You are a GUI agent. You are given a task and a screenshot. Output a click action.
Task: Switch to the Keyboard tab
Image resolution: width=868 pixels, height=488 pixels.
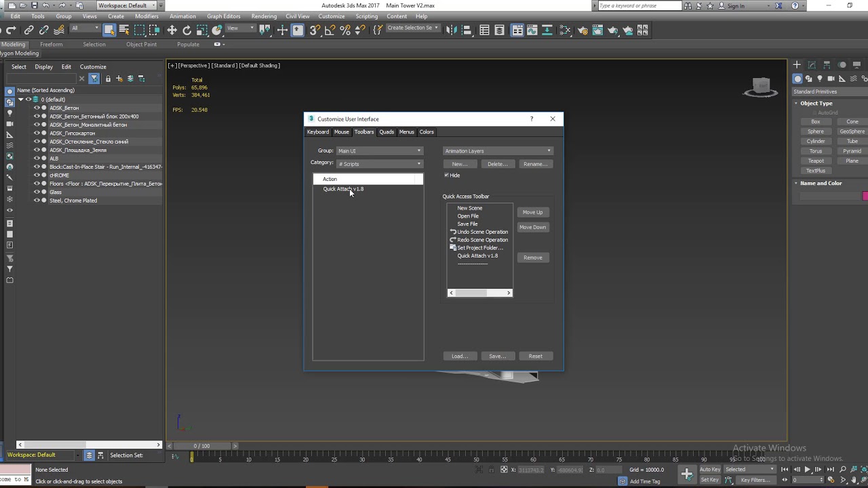pyautogui.click(x=317, y=132)
